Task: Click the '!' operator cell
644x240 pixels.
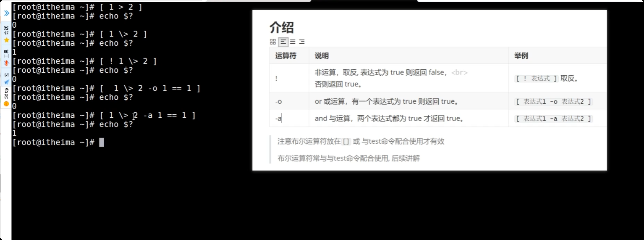Action: click(289, 78)
